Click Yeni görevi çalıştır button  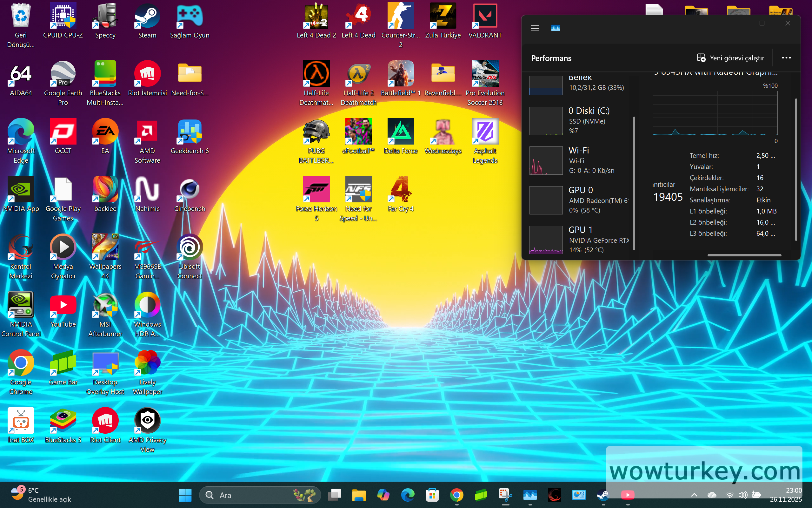730,58
